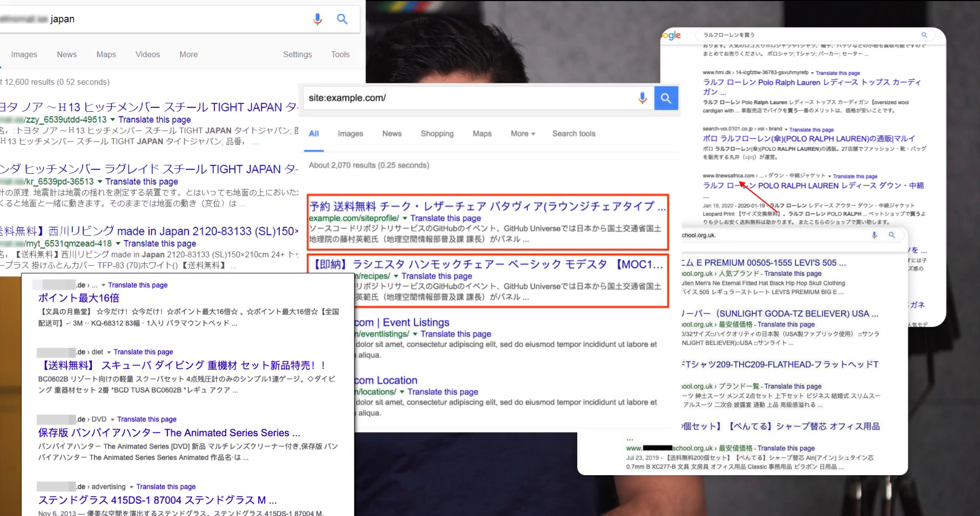Open the ポイント最大16倍 result title
The width and height of the screenshot is (980, 516).
(79, 298)
